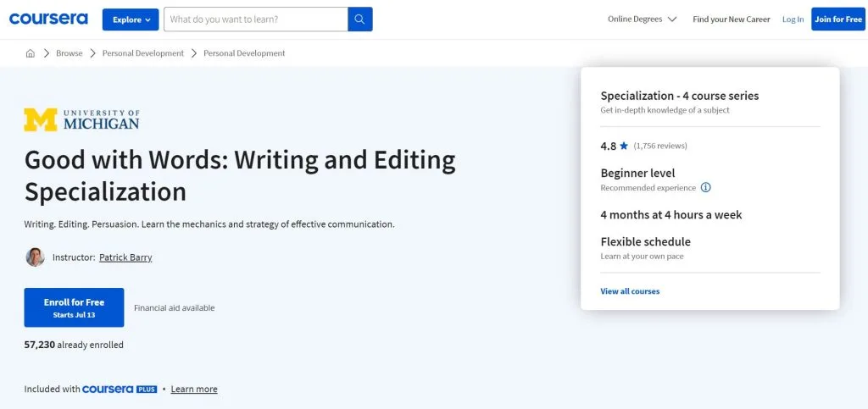The image size is (868, 409).
Task: Click Patrick Barry's instructor avatar photo
Action: [x=36, y=257]
